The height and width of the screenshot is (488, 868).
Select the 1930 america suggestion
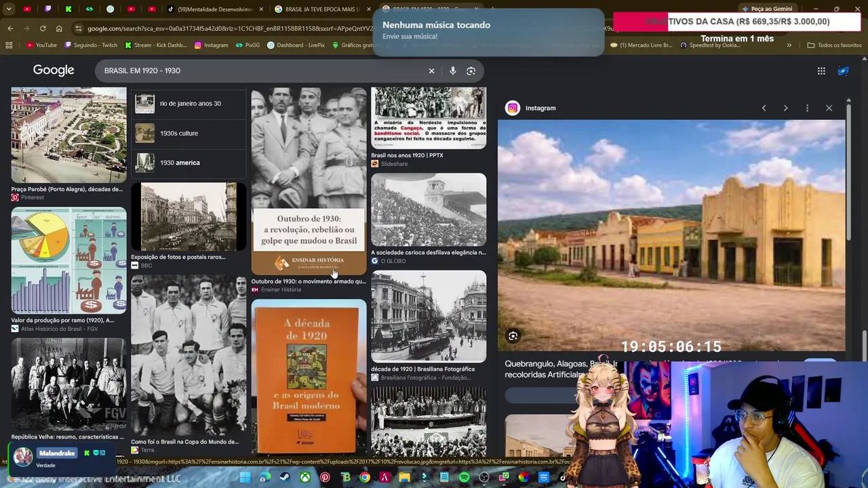pos(189,163)
